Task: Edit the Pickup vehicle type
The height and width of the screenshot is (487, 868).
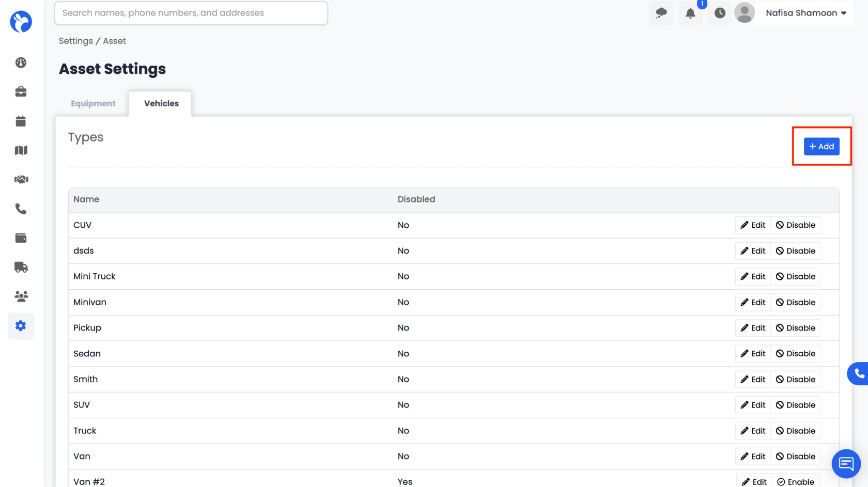Action: coord(753,328)
